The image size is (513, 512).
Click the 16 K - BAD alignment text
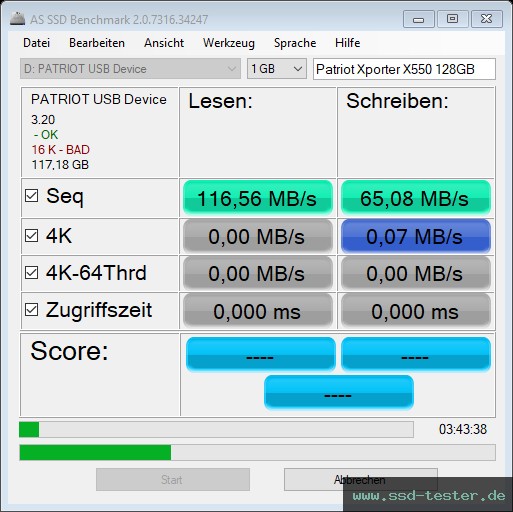click(61, 150)
